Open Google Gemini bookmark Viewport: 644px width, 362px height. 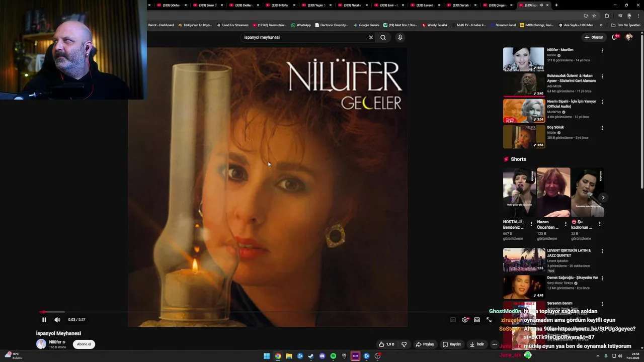point(366,25)
